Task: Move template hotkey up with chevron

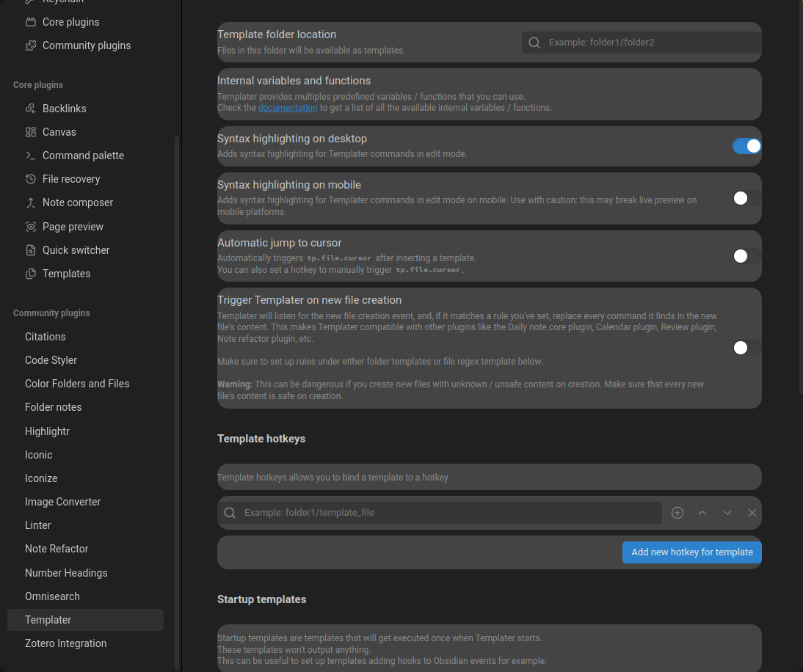Action: (x=702, y=513)
